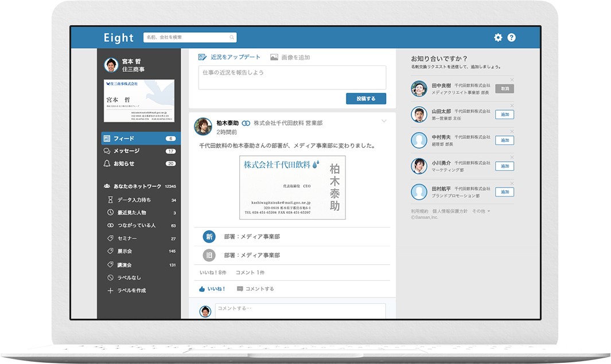Click 追加 button next to 中村秀夫
The height and width of the screenshot is (364, 611).
504,140
